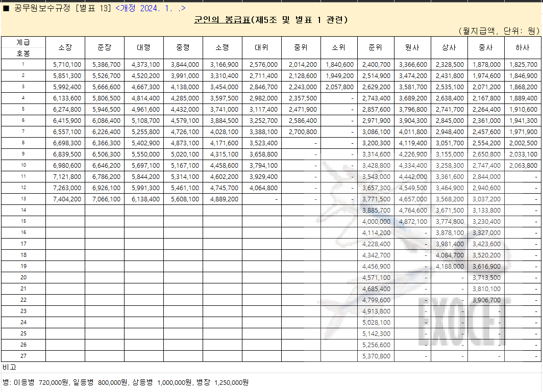Click the 상사 column header
Viewport: 543px width, 392px height.
449,47
